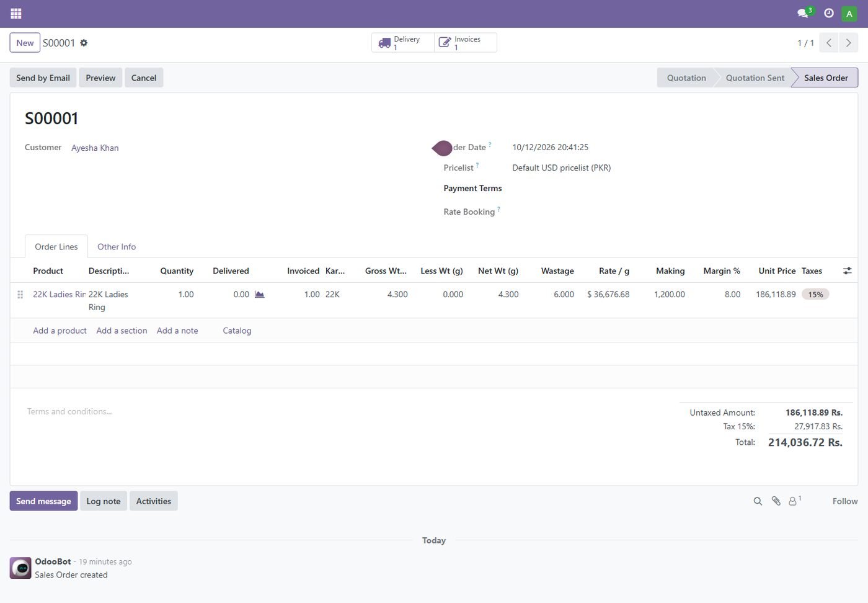
Task: Open the conversations icon with badge 3
Action: pyautogui.click(x=804, y=13)
